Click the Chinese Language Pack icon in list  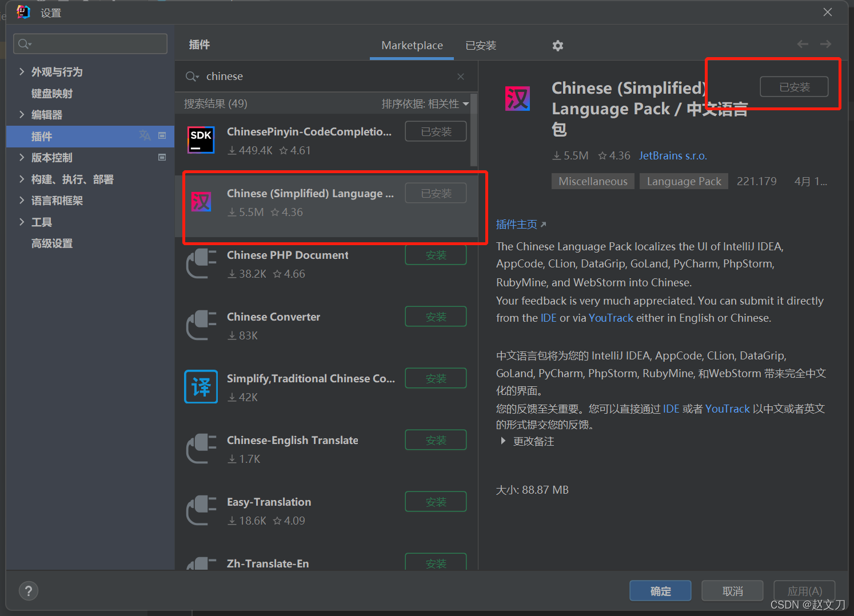pos(201,202)
